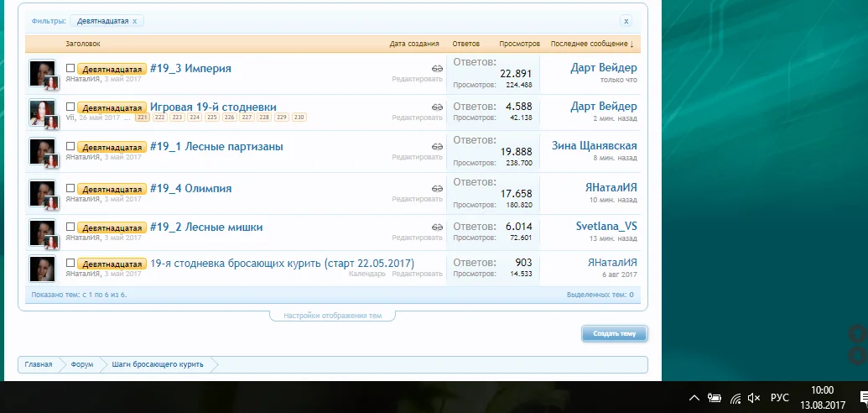
Task: Click the author avatar beside #19_1 Лесные партизаны
Action: click(42, 151)
